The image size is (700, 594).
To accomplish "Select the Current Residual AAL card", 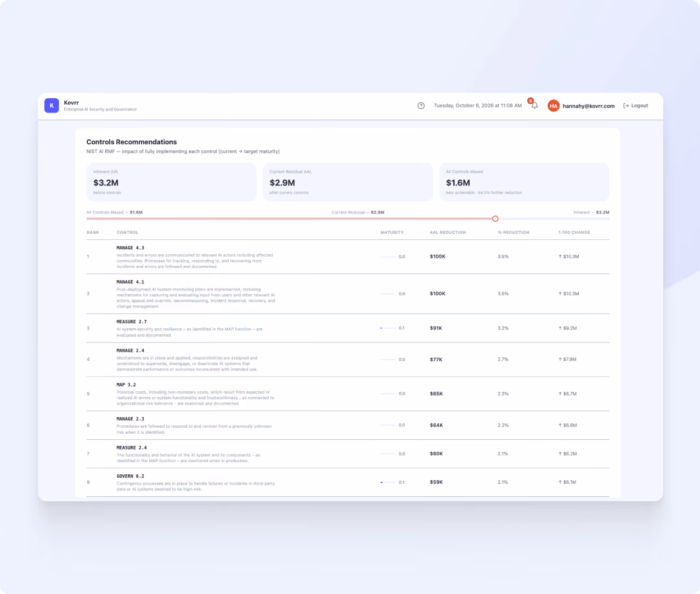I will click(348, 182).
